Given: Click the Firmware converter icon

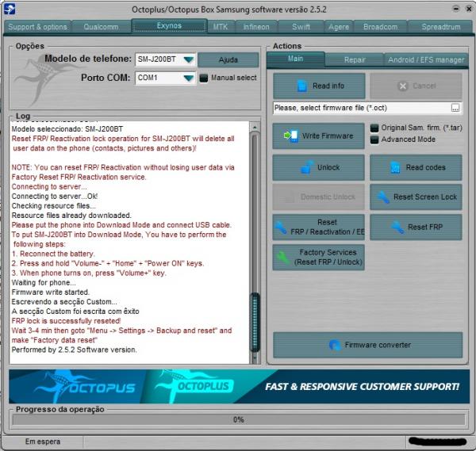Looking at the screenshot, I should (335, 345).
